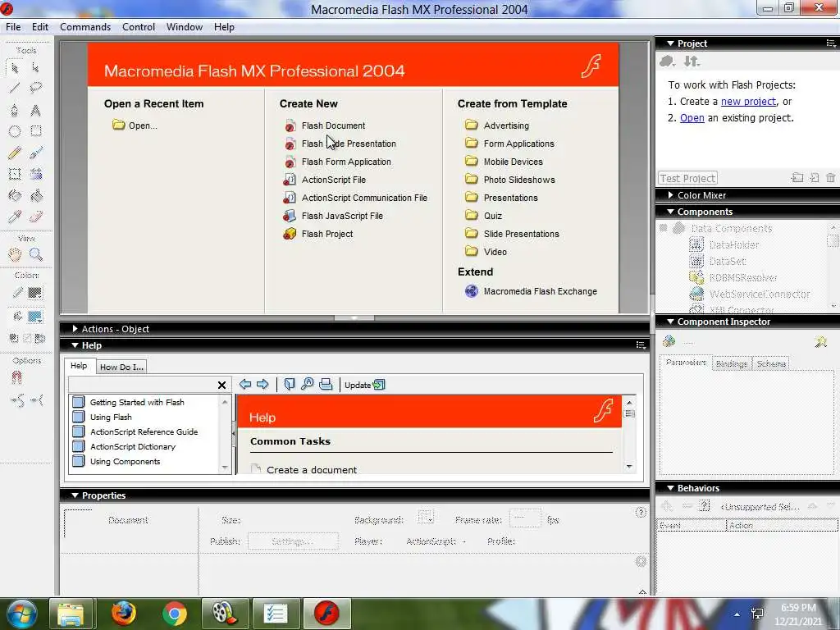This screenshot has width=840, height=630.
Task: Click the Help table of contents icon
Action: (290, 384)
